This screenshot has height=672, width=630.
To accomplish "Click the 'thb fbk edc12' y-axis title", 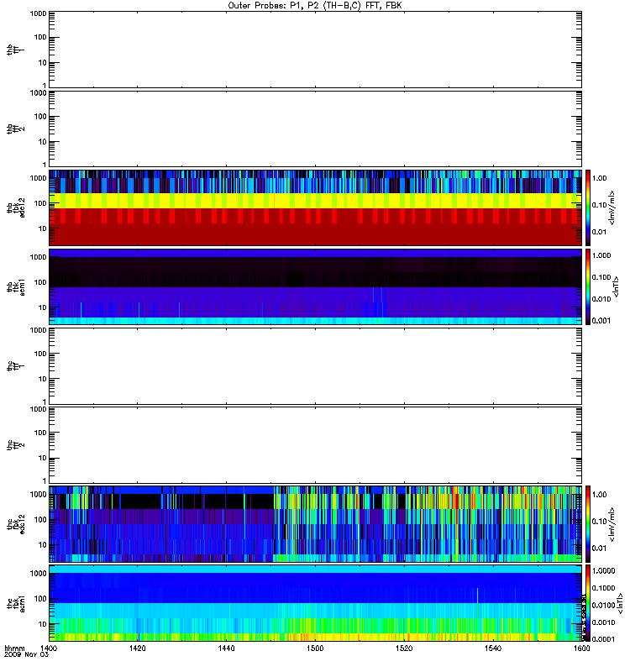I will (x=16, y=207).
